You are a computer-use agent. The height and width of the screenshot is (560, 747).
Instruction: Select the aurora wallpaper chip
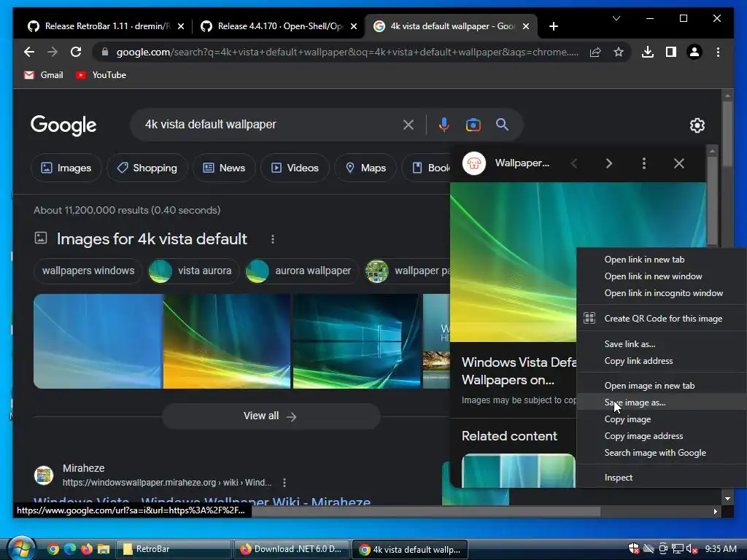click(x=301, y=271)
